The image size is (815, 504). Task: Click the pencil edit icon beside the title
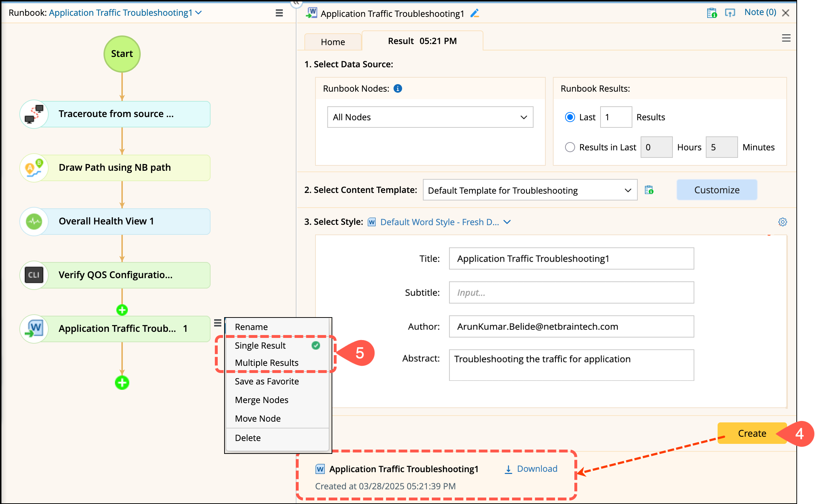click(475, 14)
